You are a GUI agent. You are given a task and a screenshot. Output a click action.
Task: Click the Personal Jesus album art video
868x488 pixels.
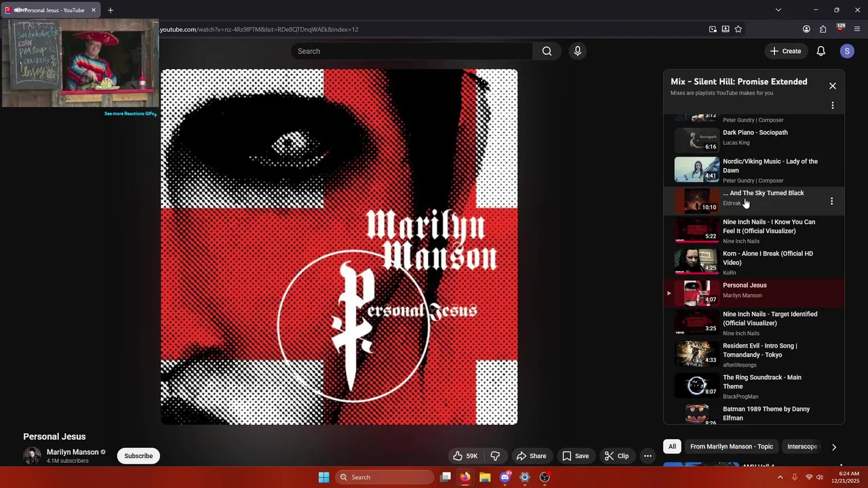tap(339, 247)
